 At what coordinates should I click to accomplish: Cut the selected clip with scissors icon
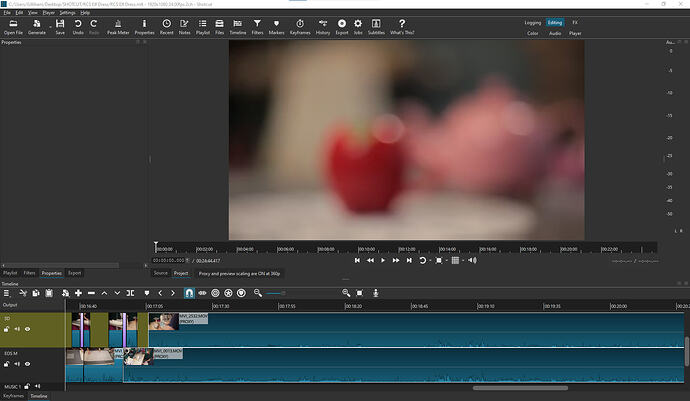point(23,293)
